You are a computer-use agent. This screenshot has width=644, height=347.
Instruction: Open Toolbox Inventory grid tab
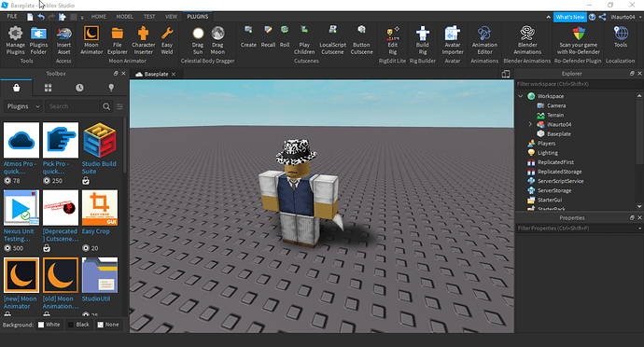(x=48, y=88)
